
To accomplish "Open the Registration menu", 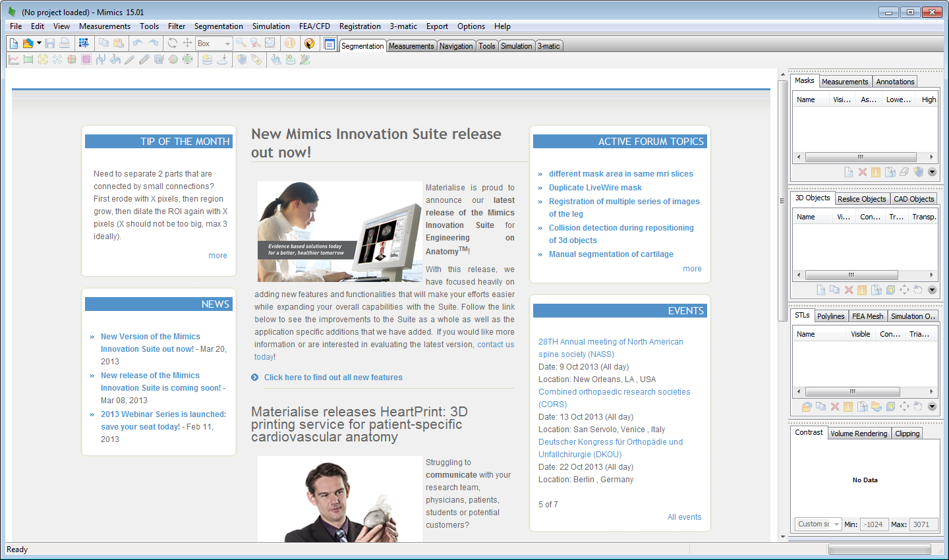I will pos(360,26).
